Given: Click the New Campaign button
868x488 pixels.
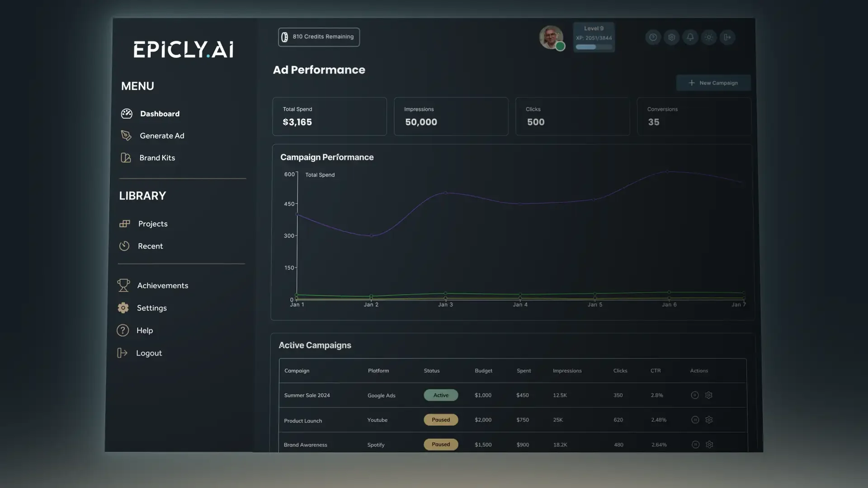Looking at the screenshot, I should 713,83.
